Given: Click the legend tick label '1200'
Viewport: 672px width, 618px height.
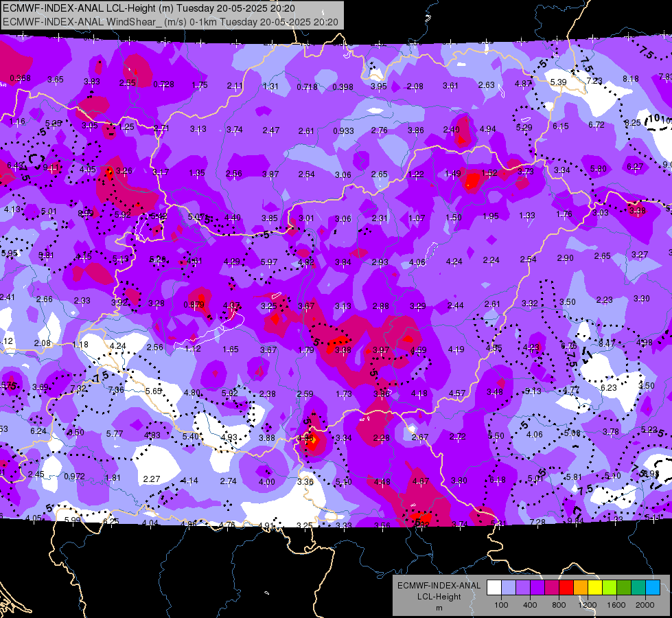Looking at the screenshot, I should [x=587, y=605].
